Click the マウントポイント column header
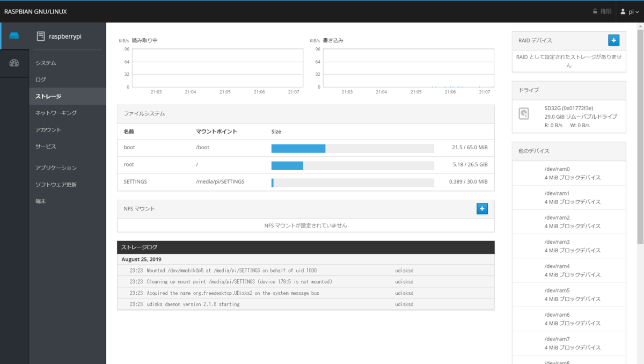Screen dimensions: 644x364 (216, 132)
